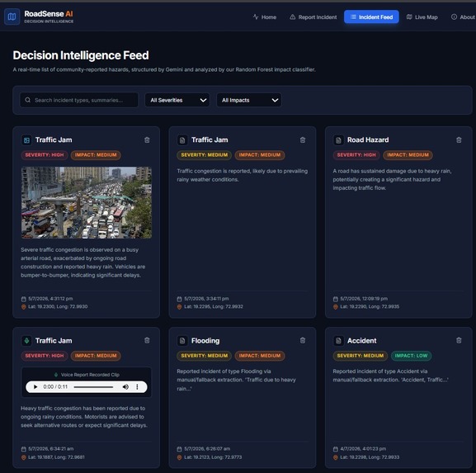
Task: Click Severity: Medium badge on Flooding card
Action: 205,356
